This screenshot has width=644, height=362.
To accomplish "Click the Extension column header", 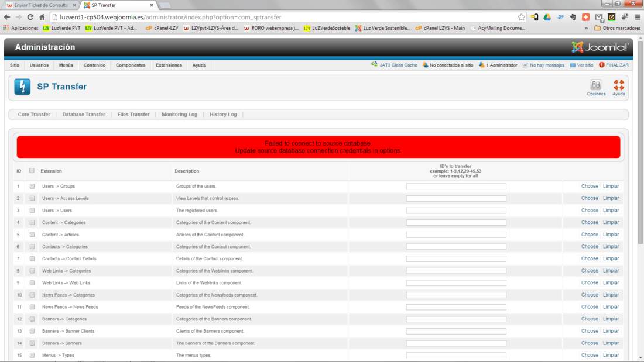I will click(52, 171).
